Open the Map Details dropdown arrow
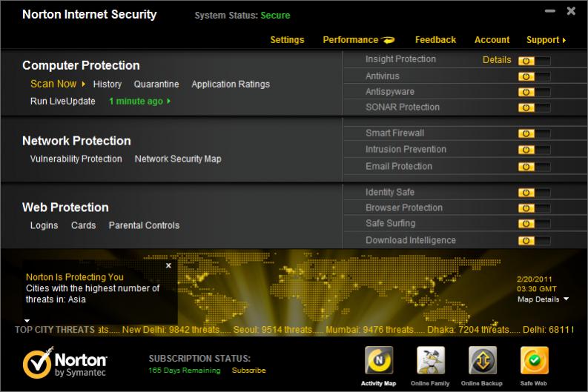 (x=566, y=299)
